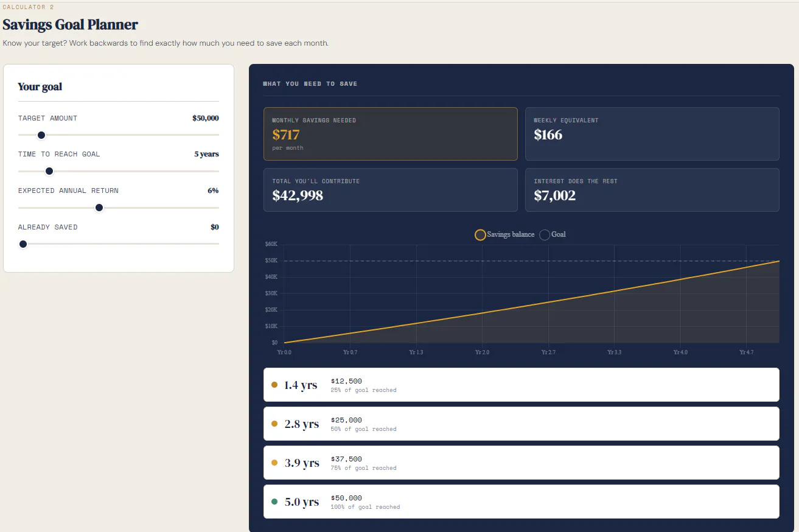Click the green dot beside 5.0 yrs
The image size is (799, 532).
coord(274,502)
